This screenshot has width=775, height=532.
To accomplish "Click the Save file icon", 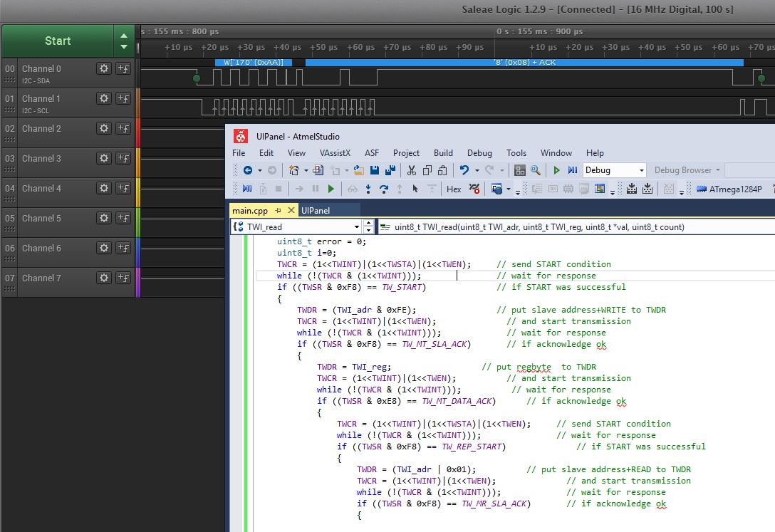I will click(375, 170).
